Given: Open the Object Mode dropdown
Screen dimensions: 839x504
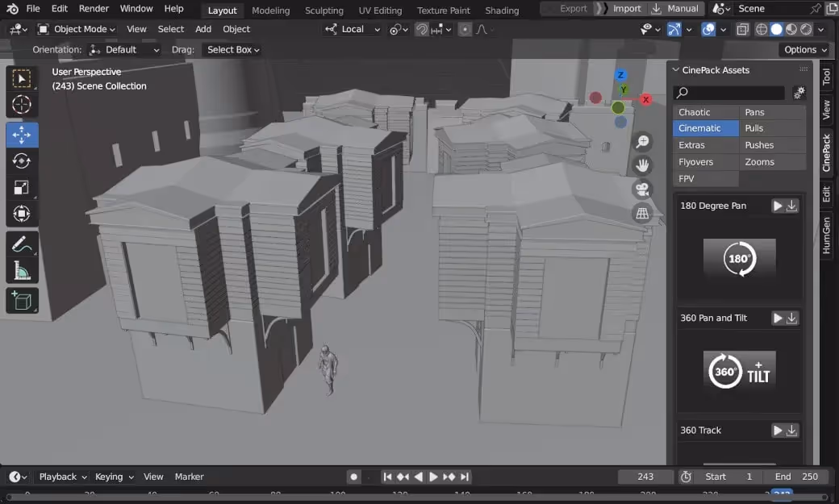Looking at the screenshot, I should (76, 29).
